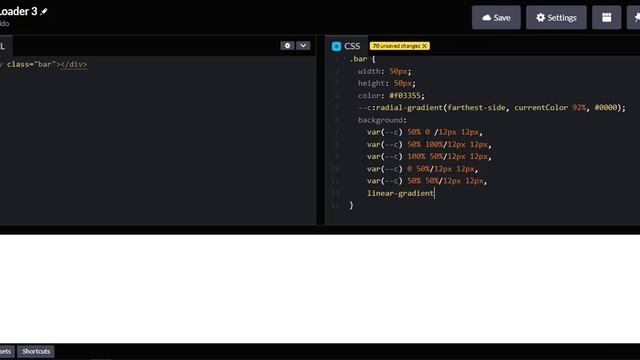Open the Shortcuts panel
The image size is (640, 360).
36,351
